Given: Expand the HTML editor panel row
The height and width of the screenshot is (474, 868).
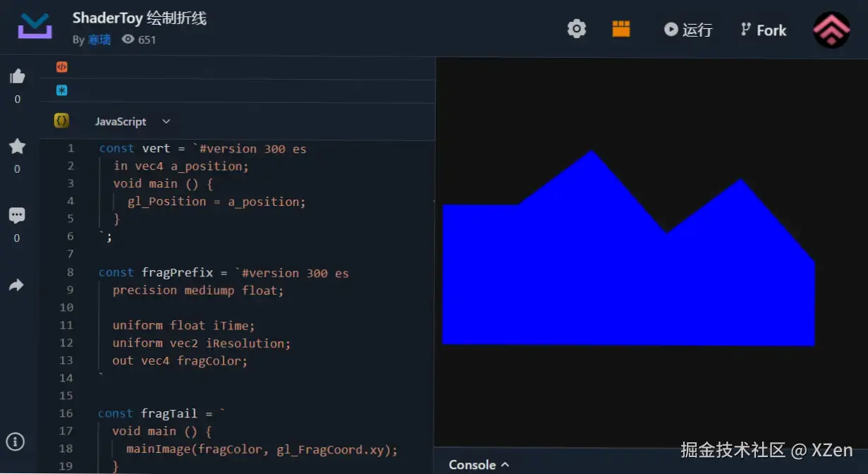Looking at the screenshot, I should pyautogui.click(x=212, y=66).
